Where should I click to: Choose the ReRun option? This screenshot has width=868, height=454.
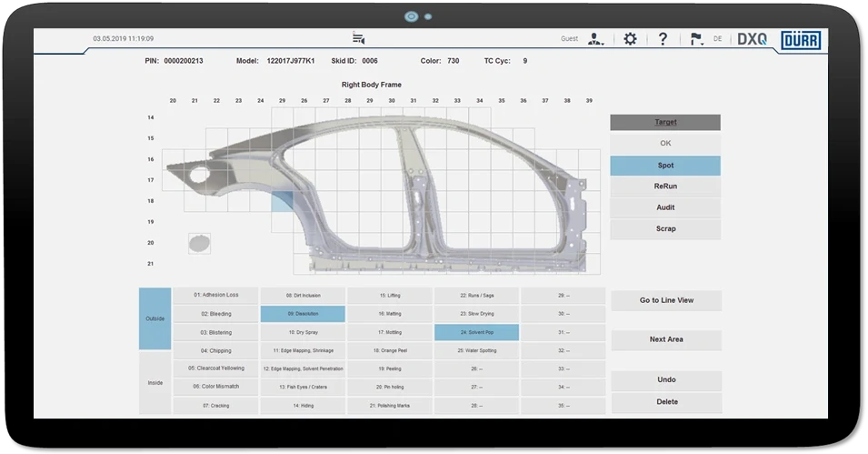665,187
